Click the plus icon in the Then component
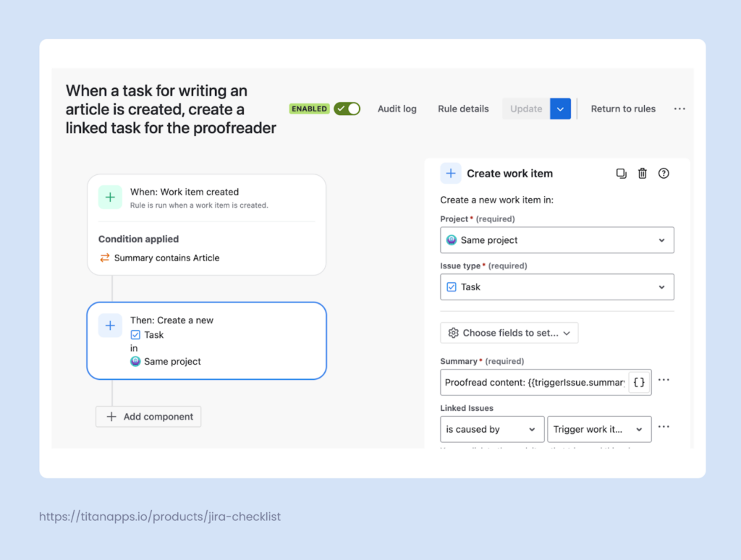The width and height of the screenshot is (741, 560). pyautogui.click(x=109, y=326)
